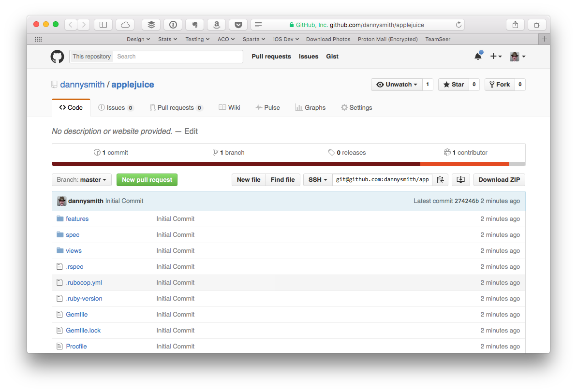The width and height of the screenshot is (577, 392).
Task: Open the .rubocop.yml file
Action: coord(84,283)
